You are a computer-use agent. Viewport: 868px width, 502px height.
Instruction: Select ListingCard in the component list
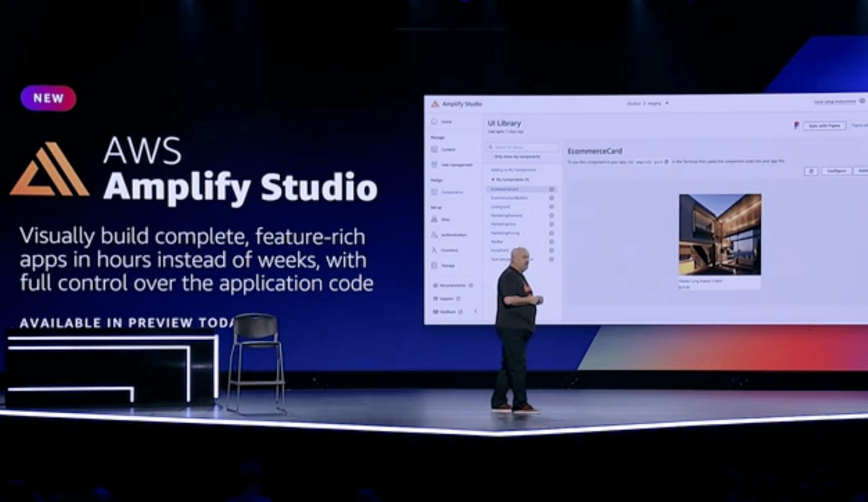pyautogui.click(x=500, y=206)
